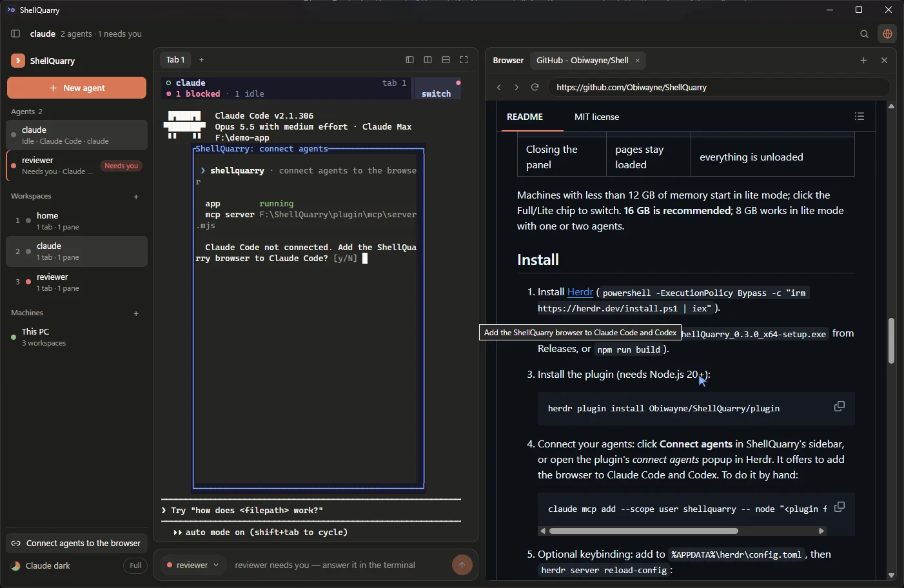Open the reviewer agent dropdown

[193, 565]
